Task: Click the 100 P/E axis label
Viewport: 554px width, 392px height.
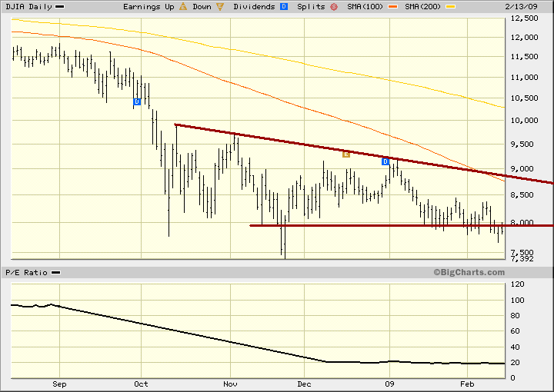Action: pyautogui.click(x=518, y=301)
